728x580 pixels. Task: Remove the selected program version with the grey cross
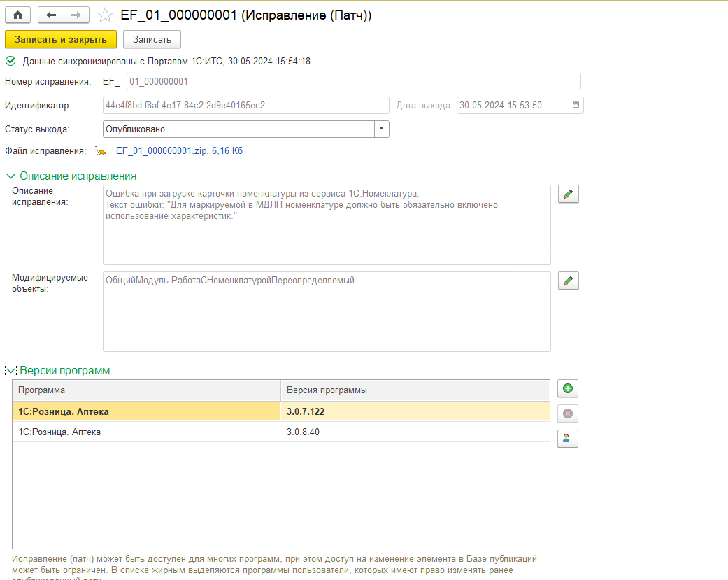pos(568,413)
